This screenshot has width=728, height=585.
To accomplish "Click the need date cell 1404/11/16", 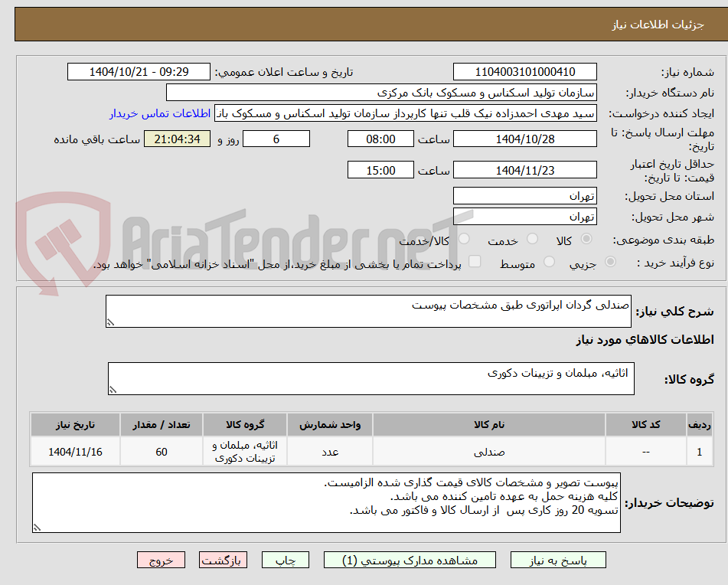I will pos(75,451).
